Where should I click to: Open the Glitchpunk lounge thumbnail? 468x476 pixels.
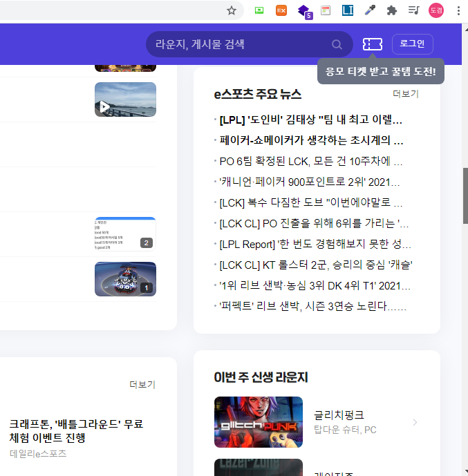259,422
